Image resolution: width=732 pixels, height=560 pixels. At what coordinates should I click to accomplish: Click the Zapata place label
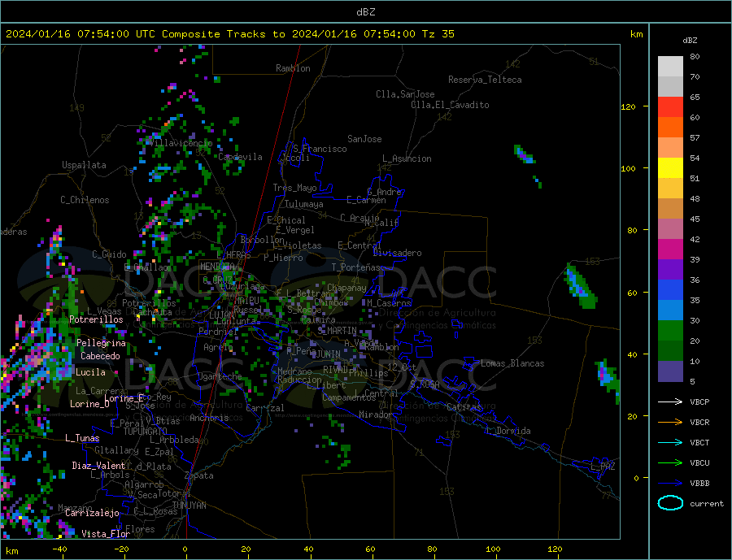(199, 476)
